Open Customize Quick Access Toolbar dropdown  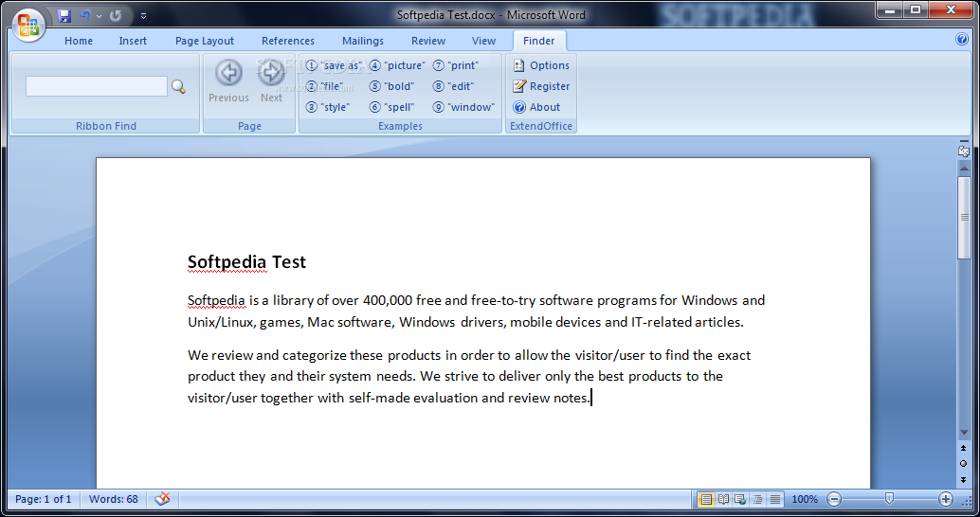pos(143,17)
